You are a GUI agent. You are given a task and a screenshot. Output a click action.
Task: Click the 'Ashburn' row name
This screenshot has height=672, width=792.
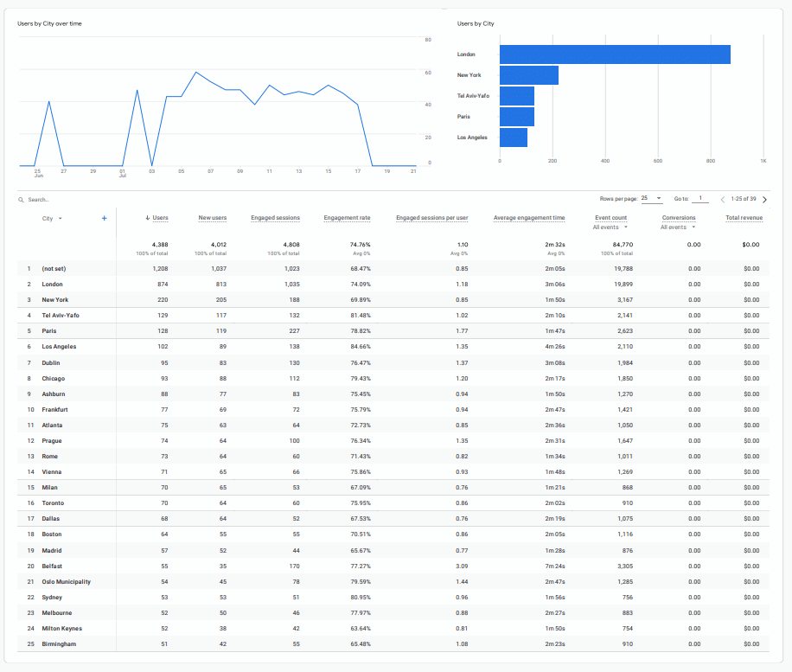tap(53, 394)
